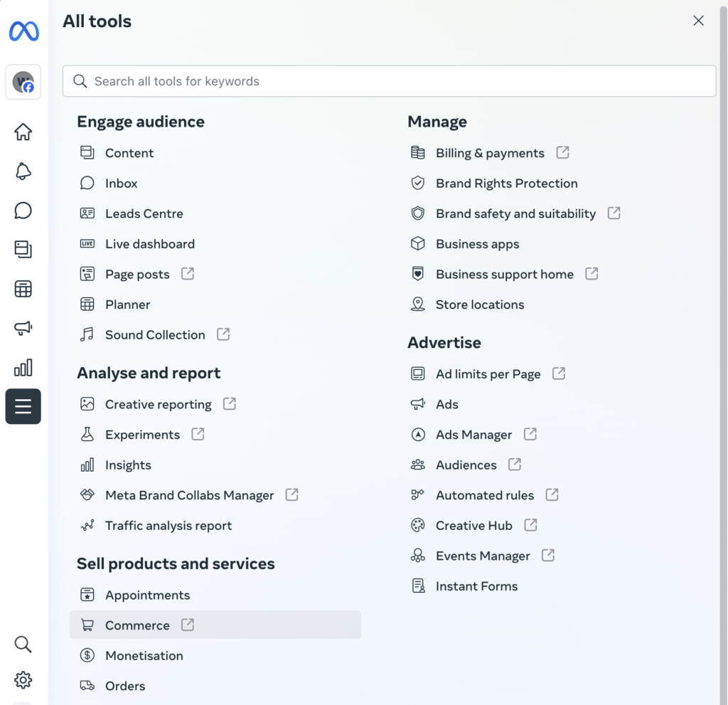Click your profile avatar in the sidebar
This screenshot has height=705, width=728.
click(x=23, y=82)
